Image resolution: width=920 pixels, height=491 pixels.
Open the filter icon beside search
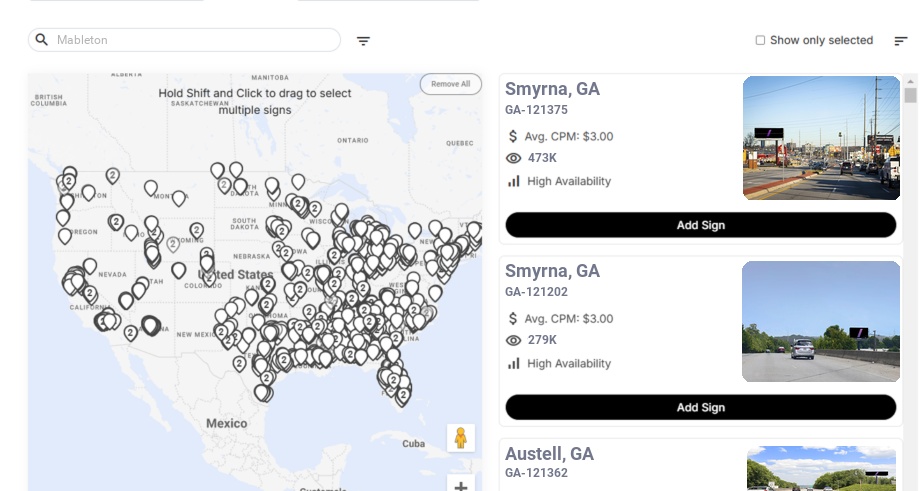tap(363, 41)
